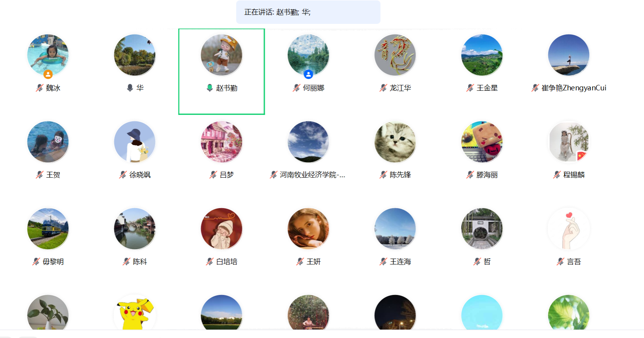Image resolution: width=644 pixels, height=338 pixels.
Task: Open participant 王妍's portrait avatar
Action: tap(308, 229)
